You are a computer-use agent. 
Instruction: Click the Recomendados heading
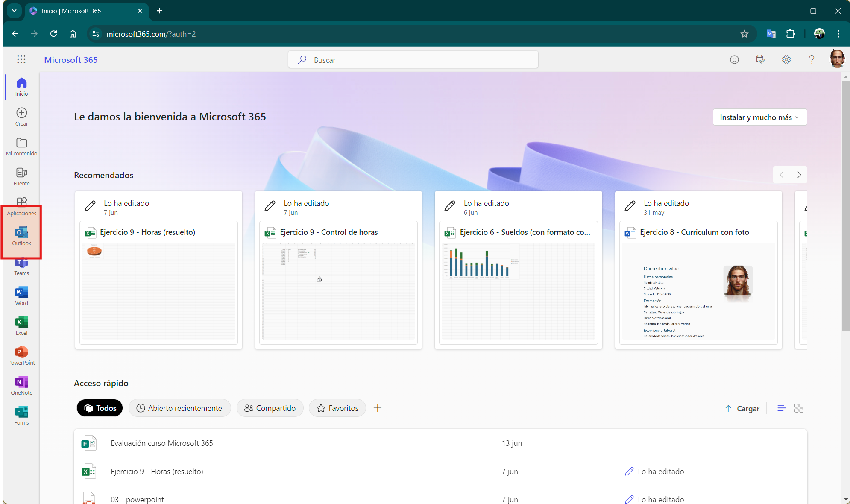coord(103,175)
